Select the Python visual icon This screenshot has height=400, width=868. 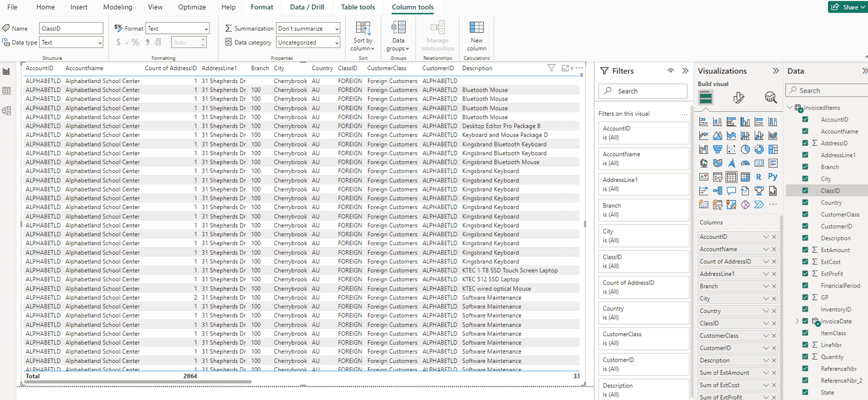point(773,177)
